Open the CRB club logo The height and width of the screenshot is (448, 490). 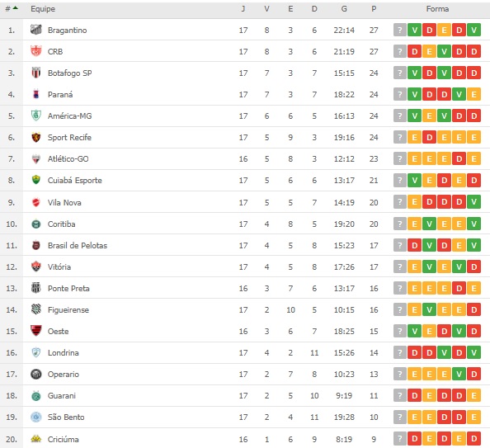coord(36,51)
